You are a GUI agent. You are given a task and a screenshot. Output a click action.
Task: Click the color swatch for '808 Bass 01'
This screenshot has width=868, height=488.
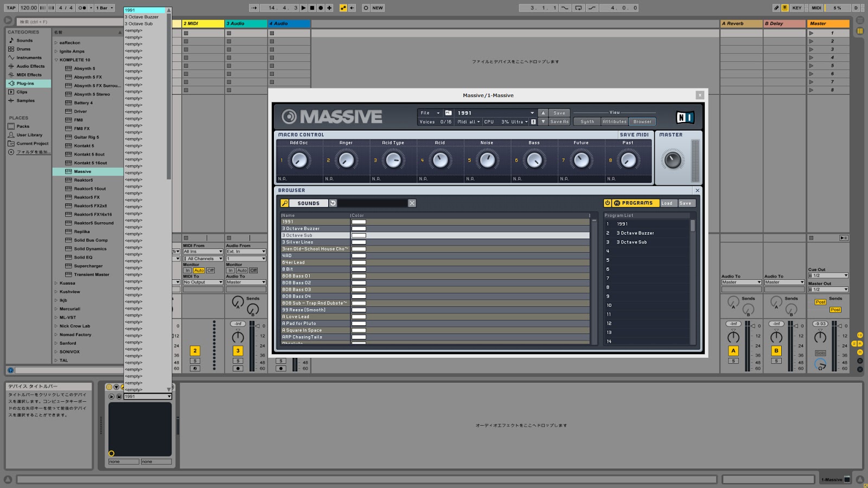359,276
